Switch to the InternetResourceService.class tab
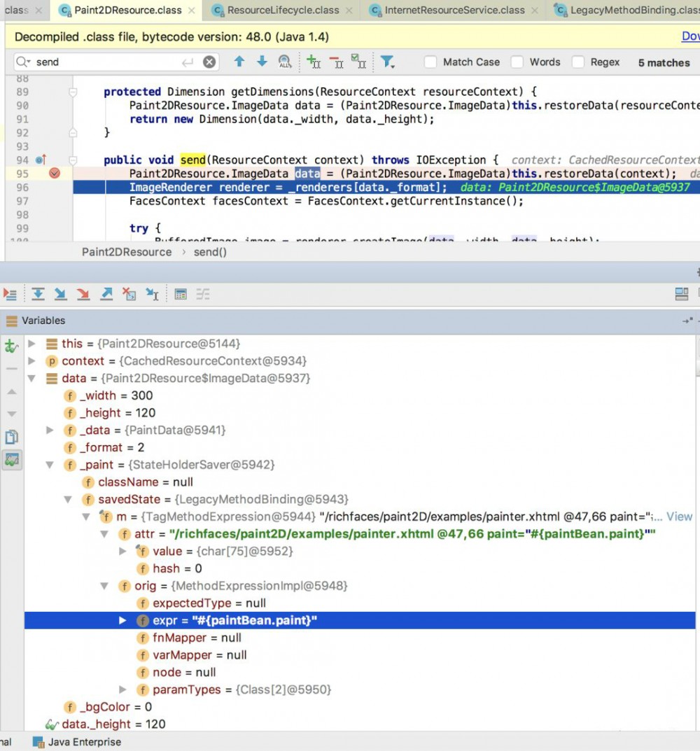This screenshot has width=700, height=751. pyautogui.click(x=454, y=10)
